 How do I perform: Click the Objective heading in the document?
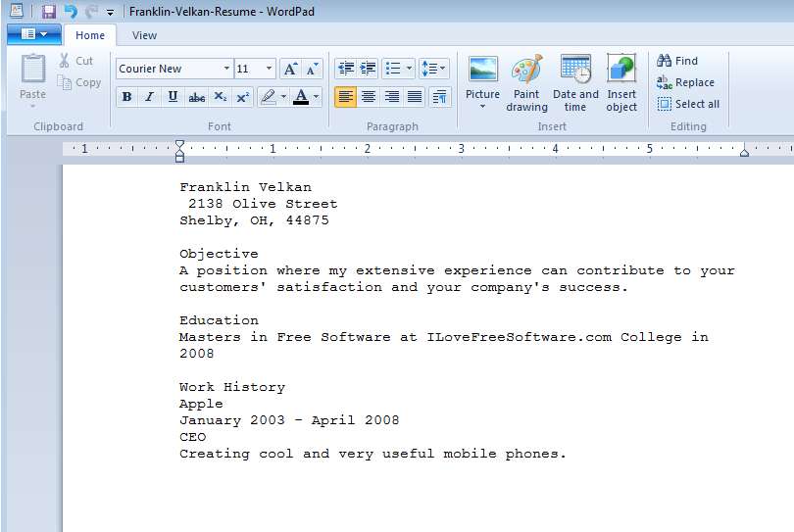tap(219, 254)
